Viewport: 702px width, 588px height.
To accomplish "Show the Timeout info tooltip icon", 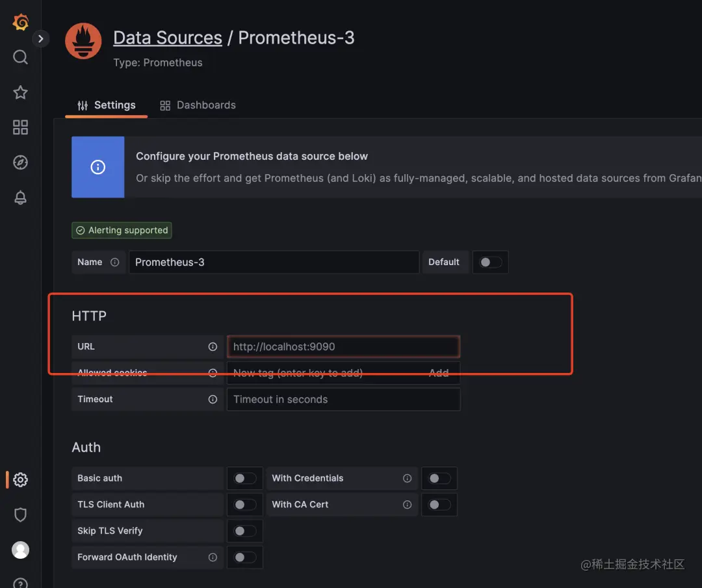I will point(213,399).
